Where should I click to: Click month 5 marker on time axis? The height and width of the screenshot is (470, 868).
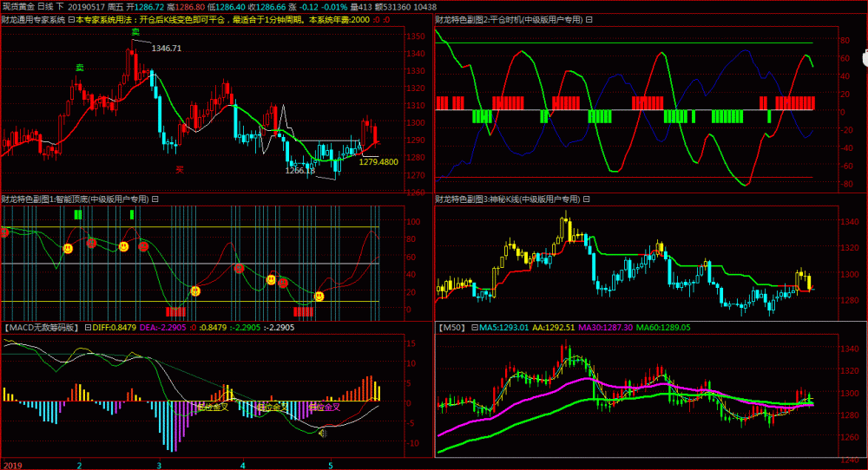[331, 466]
